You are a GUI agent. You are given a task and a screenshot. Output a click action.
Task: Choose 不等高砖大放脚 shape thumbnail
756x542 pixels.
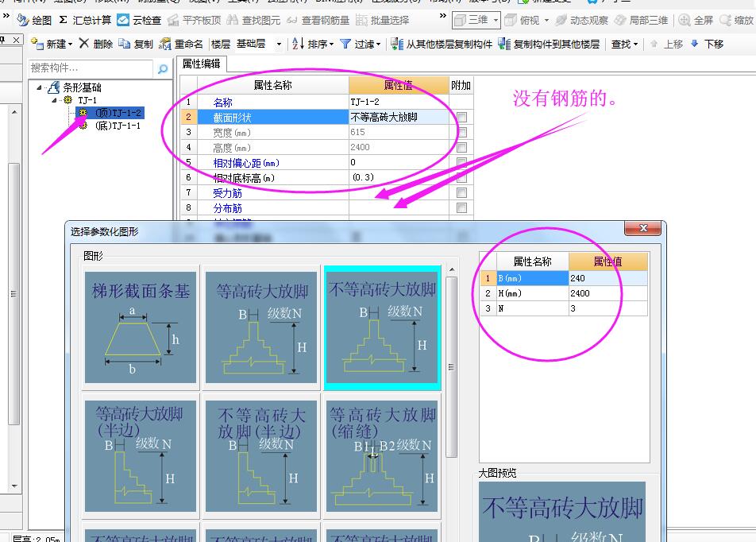point(382,327)
